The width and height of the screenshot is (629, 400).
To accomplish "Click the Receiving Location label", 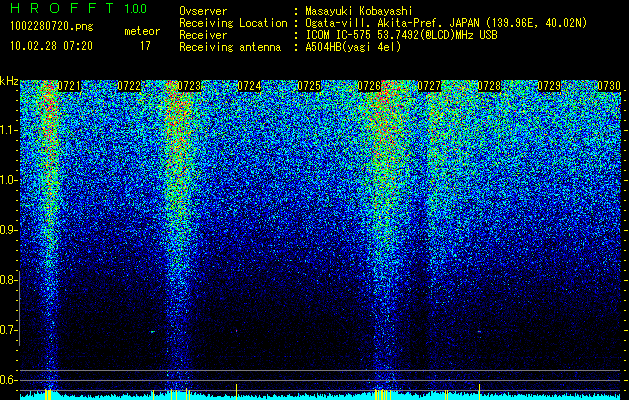I will 233,23.
